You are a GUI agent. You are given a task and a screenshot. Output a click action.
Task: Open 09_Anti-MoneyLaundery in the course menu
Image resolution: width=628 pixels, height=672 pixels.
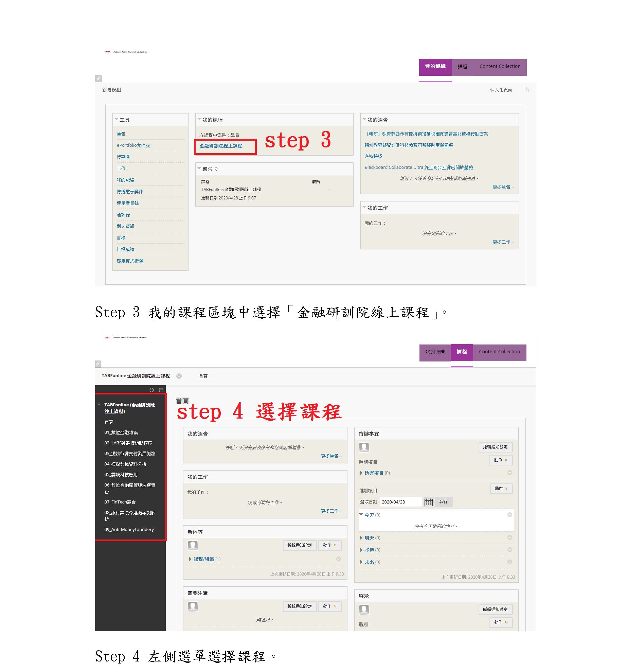[129, 530]
